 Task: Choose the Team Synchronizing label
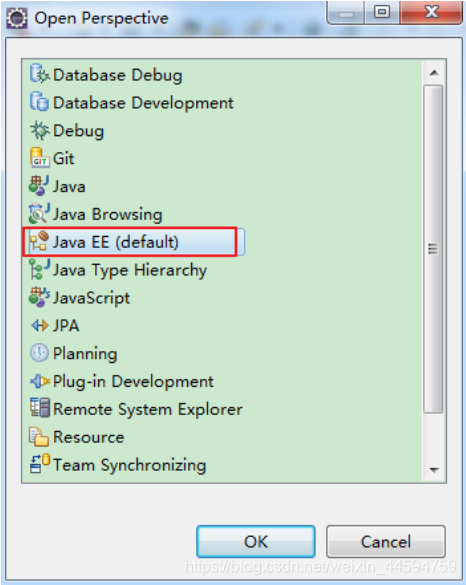coord(129,465)
